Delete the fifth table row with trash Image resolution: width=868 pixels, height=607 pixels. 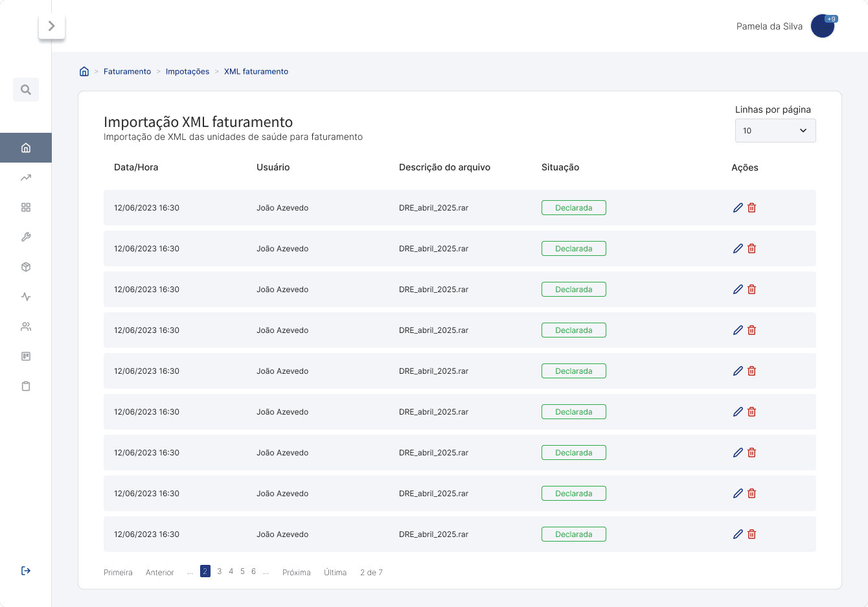pyautogui.click(x=752, y=371)
